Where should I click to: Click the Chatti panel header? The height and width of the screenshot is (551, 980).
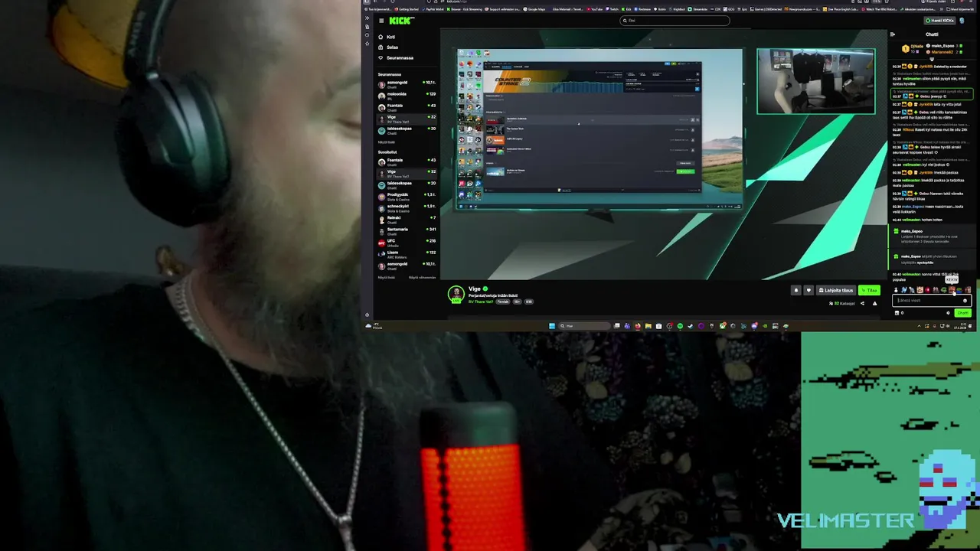[x=932, y=34]
